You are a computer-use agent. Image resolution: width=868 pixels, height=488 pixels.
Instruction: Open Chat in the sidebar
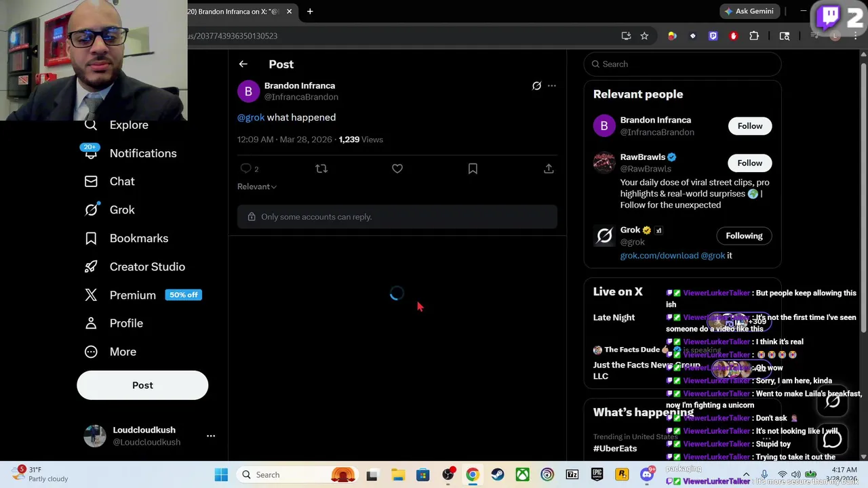(110, 182)
